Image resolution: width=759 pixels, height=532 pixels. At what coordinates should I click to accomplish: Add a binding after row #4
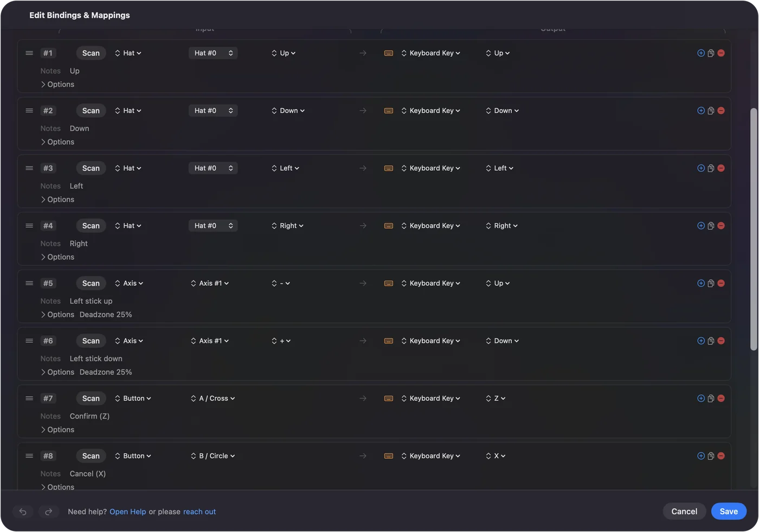(x=701, y=226)
